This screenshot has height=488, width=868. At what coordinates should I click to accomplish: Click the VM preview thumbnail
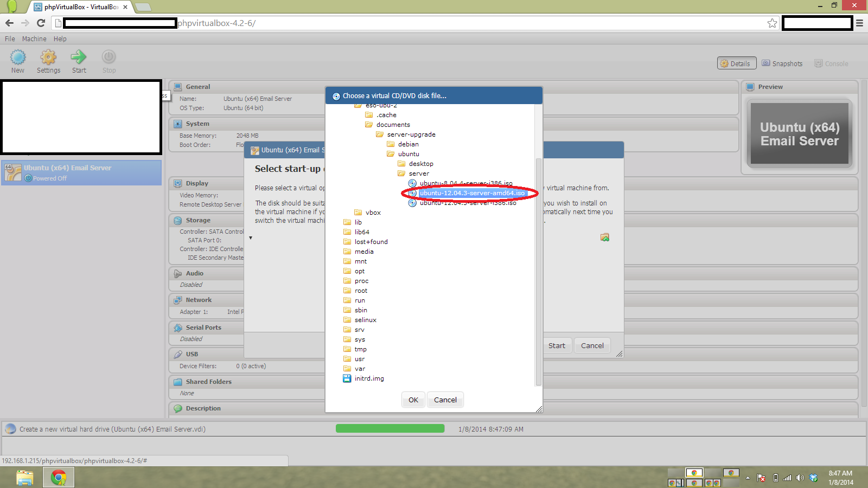(800, 133)
